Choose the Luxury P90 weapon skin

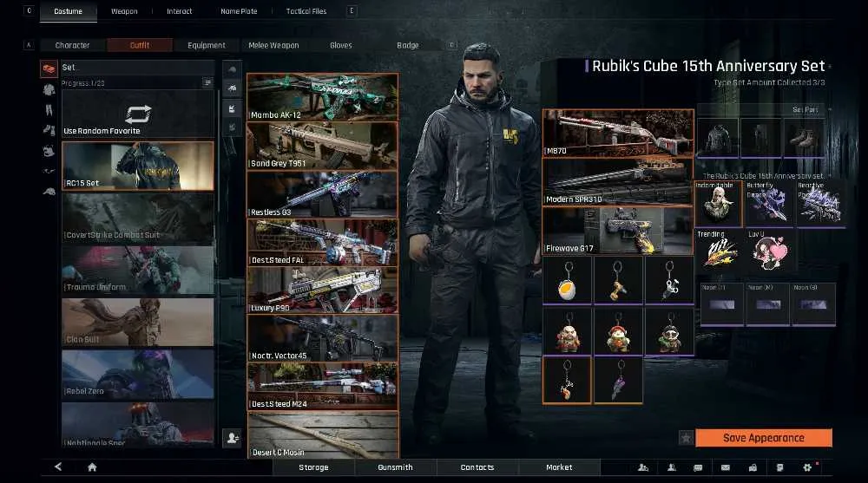click(323, 290)
